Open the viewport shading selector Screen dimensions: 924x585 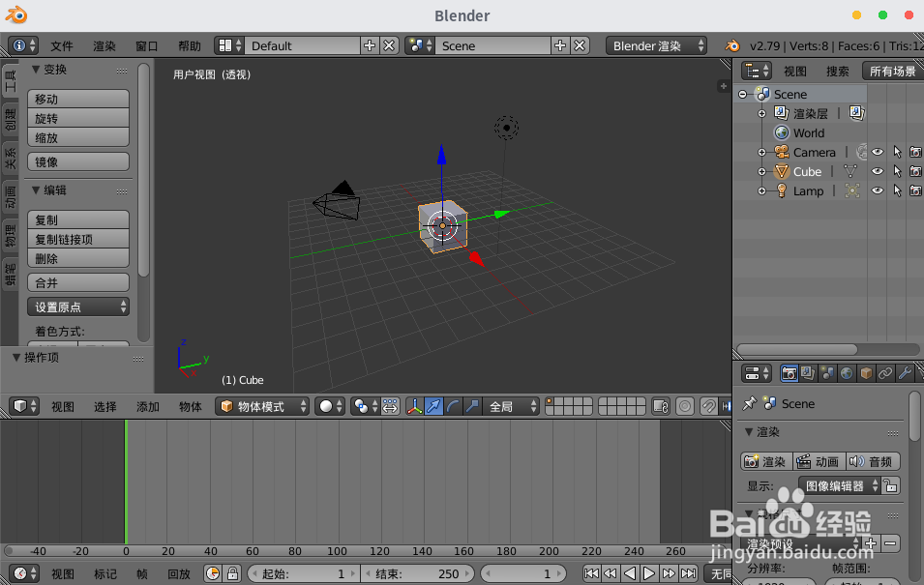[x=330, y=406]
